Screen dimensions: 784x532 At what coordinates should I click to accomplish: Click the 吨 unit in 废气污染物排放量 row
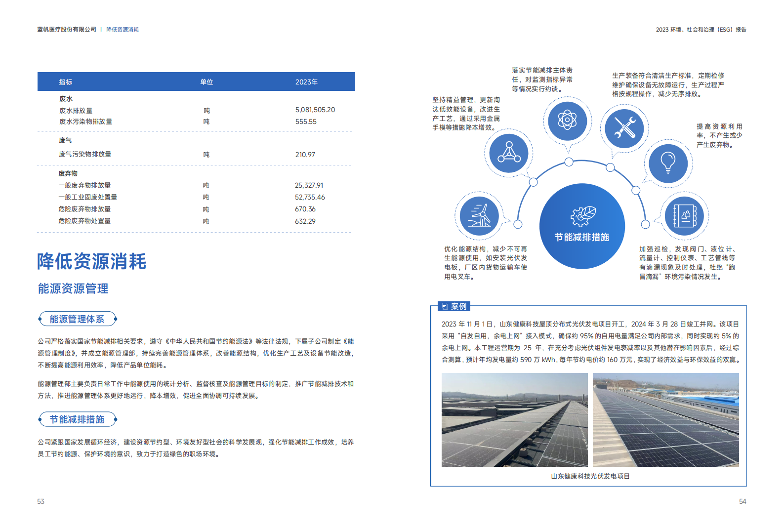pos(206,155)
